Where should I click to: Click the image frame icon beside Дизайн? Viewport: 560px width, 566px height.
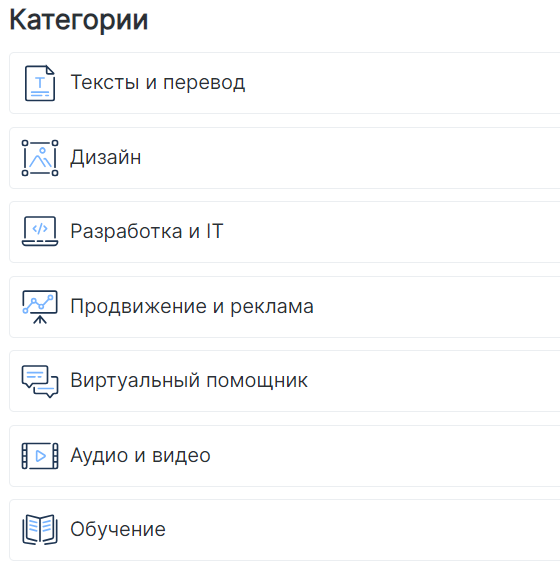[40, 158]
